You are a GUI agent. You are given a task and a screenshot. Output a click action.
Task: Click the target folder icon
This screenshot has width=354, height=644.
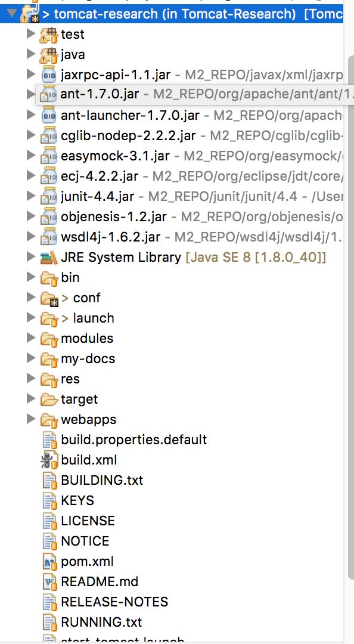(49, 399)
